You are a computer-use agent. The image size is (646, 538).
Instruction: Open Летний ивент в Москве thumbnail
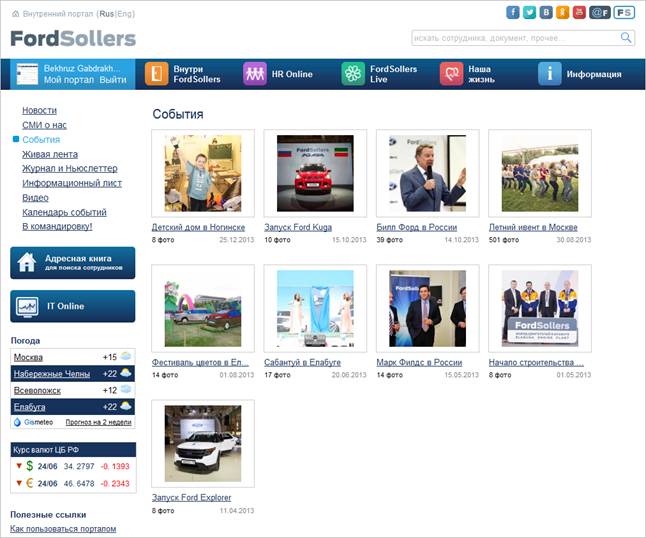click(540, 173)
